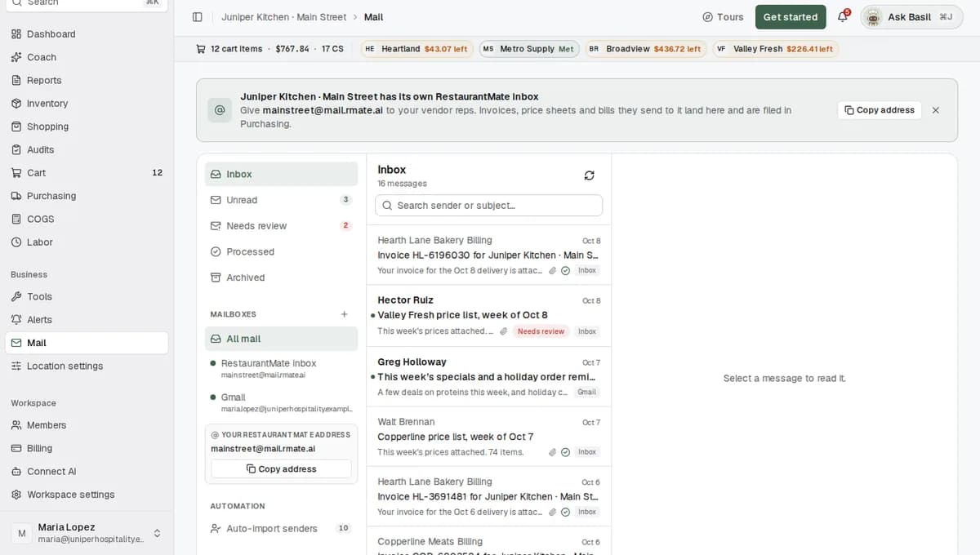The width and height of the screenshot is (980, 555).
Task: Open Inventory section
Action: click(x=87, y=104)
